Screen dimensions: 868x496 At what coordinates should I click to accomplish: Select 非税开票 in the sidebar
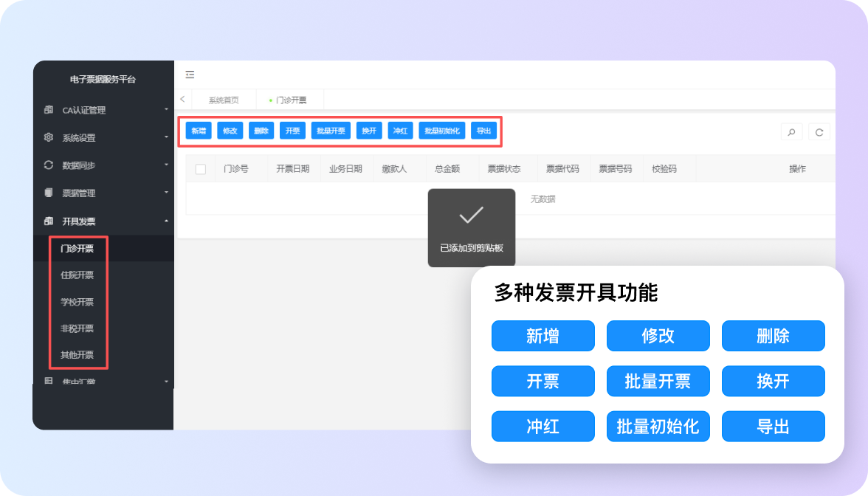click(77, 328)
